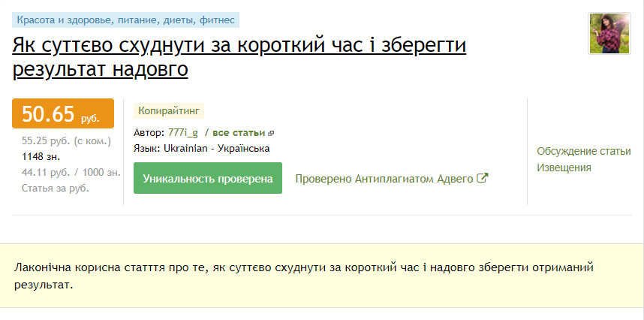Open article title Як суттєво схуднути
Viewport: 644px width, 320px height.
[x=239, y=58]
